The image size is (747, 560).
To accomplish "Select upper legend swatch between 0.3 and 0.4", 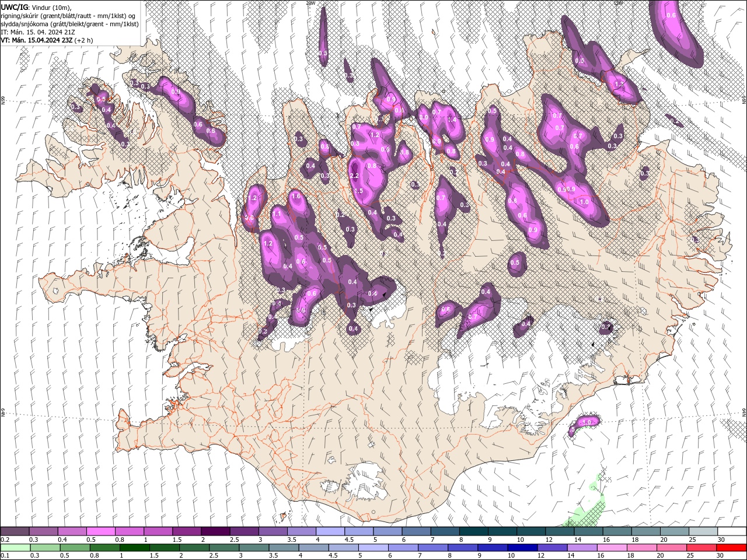I will coord(43,531).
